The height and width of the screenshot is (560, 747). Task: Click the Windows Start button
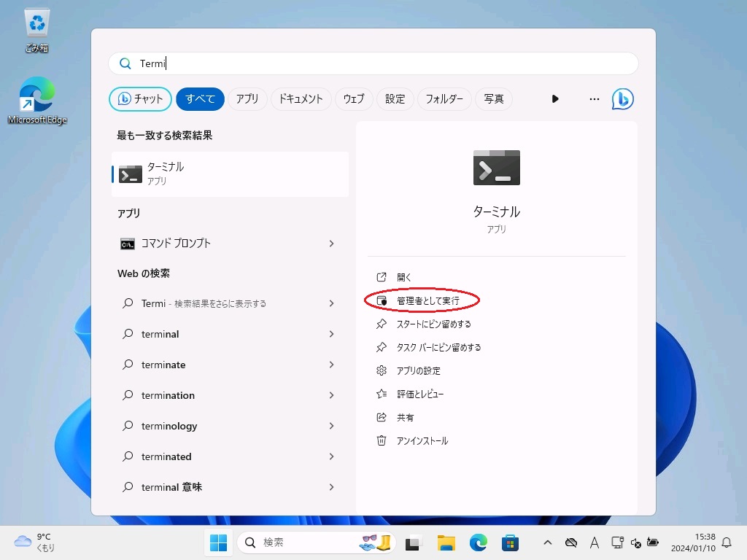click(218, 542)
